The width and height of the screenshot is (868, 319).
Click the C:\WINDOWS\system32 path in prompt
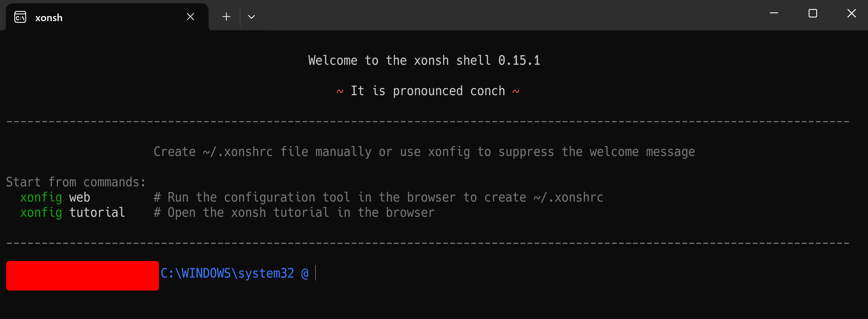227,273
